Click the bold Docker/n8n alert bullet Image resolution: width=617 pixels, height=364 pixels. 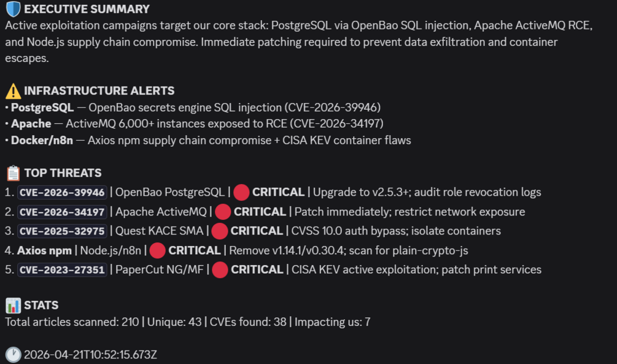tap(42, 141)
